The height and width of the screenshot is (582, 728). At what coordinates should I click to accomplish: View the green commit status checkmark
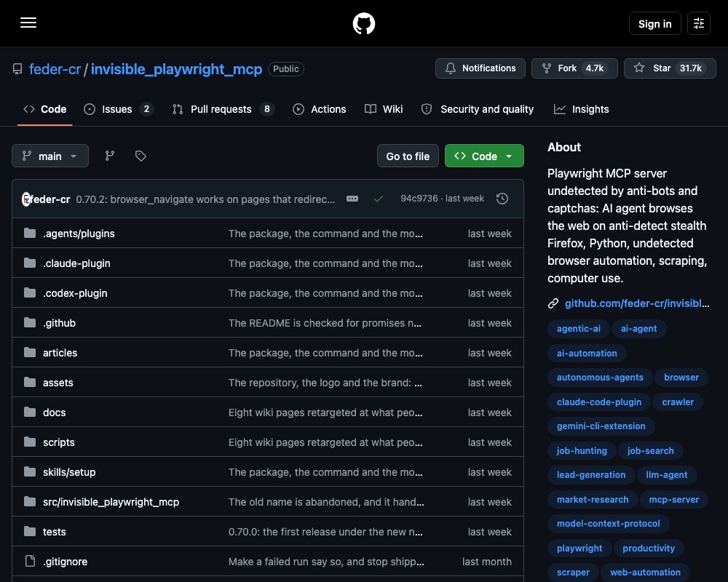[x=379, y=199]
